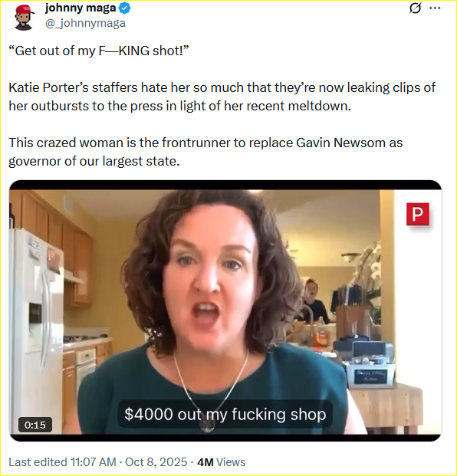457x476 pixels.
Task: Click the "Get out of my F—KING shot!" quote
Action: point(99,51)
